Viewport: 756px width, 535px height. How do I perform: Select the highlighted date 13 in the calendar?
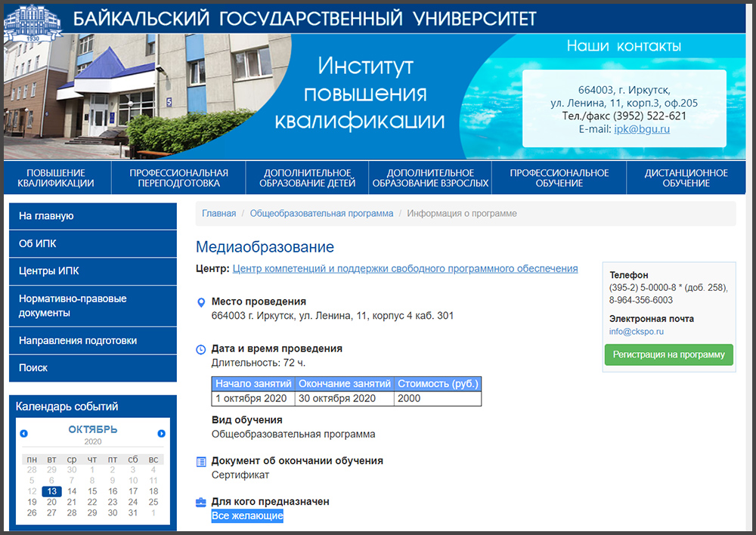[x=51, y=491]
